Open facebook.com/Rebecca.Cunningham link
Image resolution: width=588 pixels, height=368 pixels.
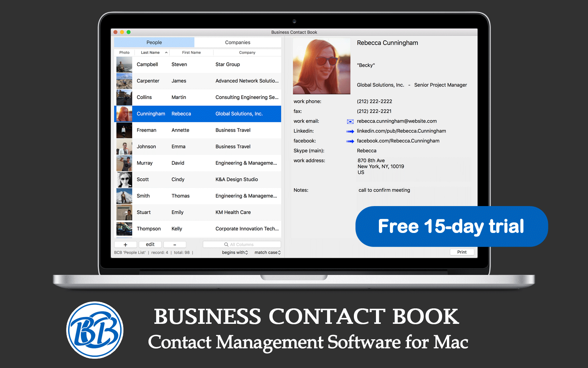coord(398,141)
